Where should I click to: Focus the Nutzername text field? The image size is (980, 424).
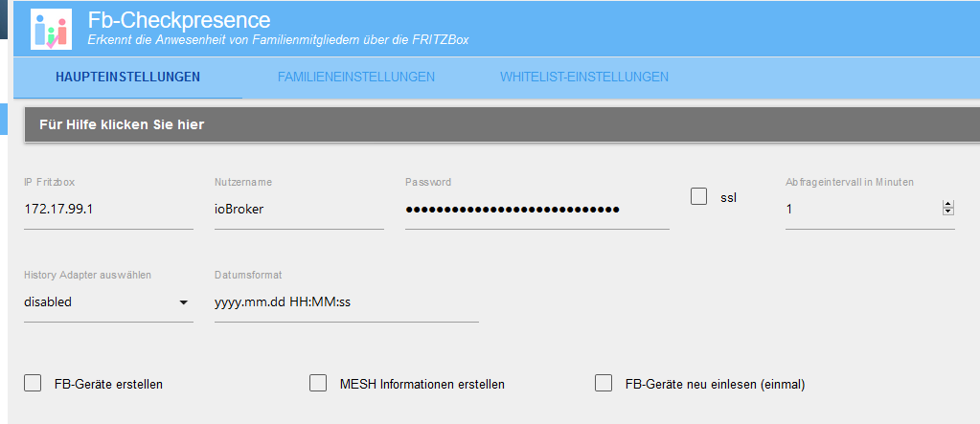tap(298, 210)
